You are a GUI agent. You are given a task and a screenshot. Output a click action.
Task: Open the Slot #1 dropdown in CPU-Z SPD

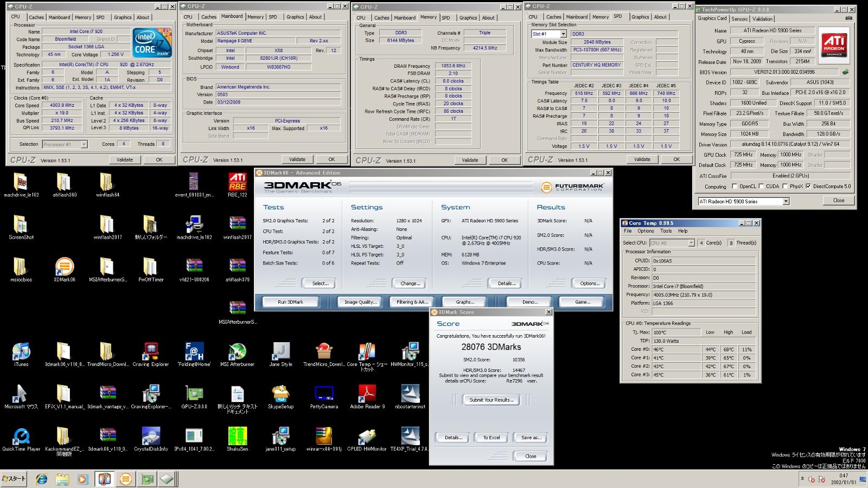click(x=563, y=34)
